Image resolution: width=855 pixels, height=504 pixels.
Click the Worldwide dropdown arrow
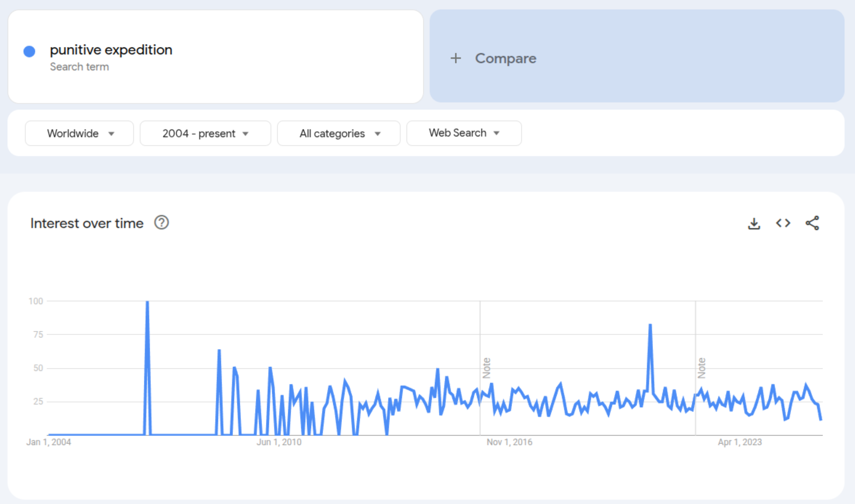pyautogui.click(x=111, y=134)
